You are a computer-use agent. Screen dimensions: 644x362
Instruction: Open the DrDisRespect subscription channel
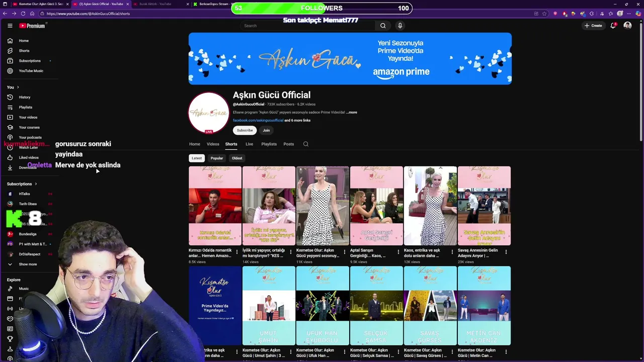pos(29,254)
